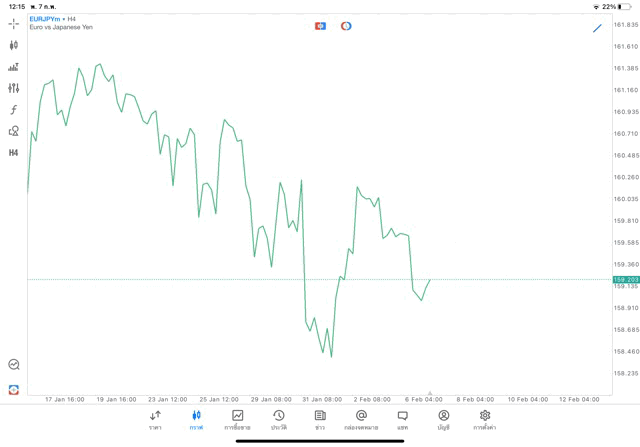Screen dimensions: 640x447
Task: Go to the ข่าว news tab
Action: point(320,420)
